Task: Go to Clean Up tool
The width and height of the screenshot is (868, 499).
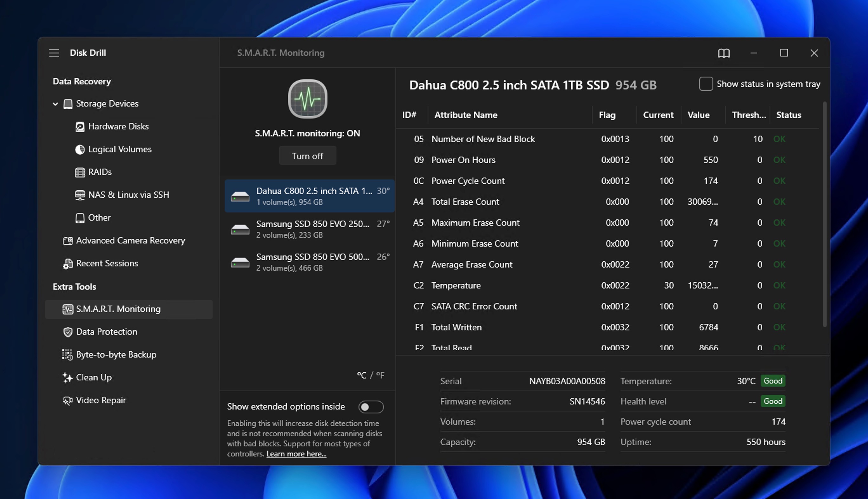Action: click(x=94, y=377)
